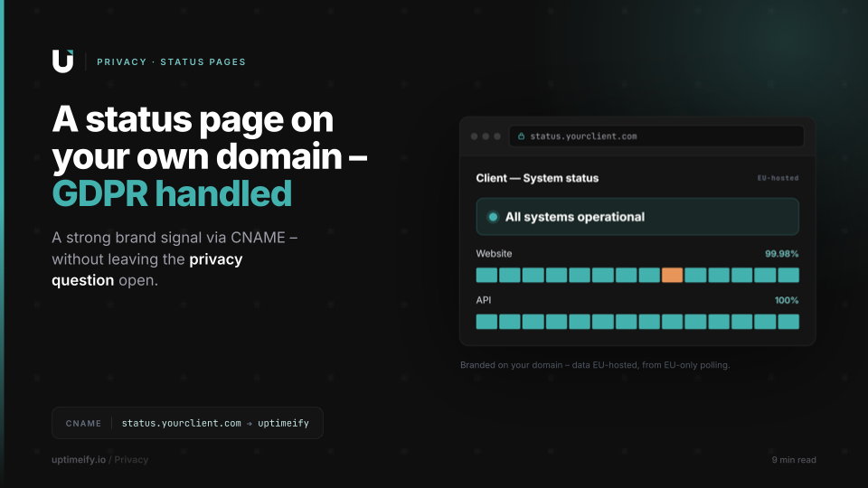This screenshot has height=488, width=868.
Task: Click the first segment of the API uptime bar
Action: point(486,322)
